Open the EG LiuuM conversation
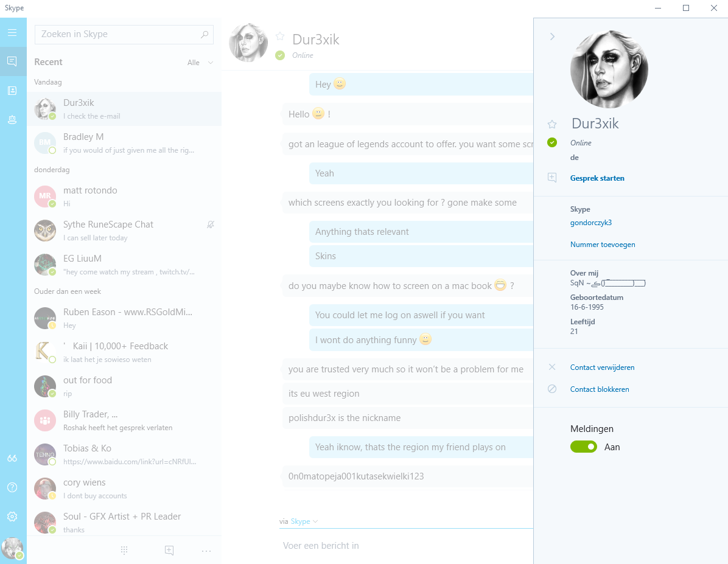 tap(124, 265)
